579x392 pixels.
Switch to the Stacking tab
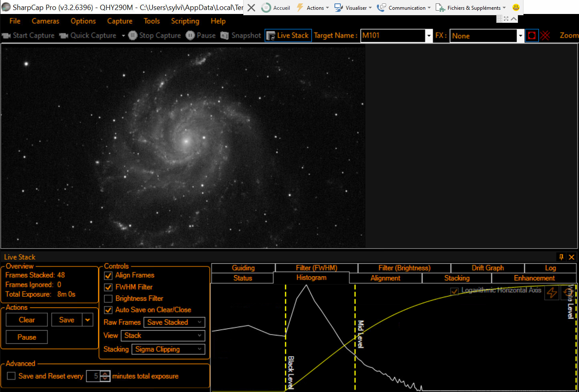click(x=457, y=278)
